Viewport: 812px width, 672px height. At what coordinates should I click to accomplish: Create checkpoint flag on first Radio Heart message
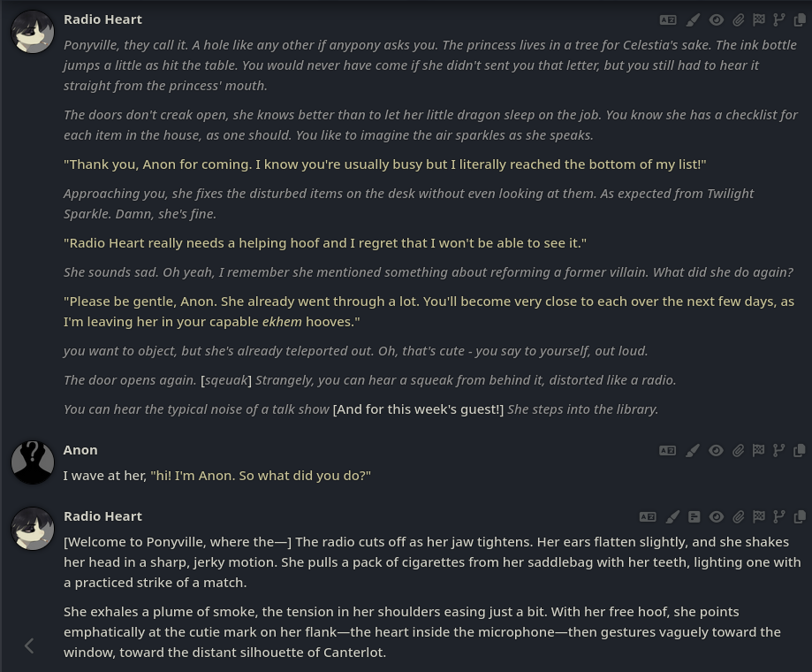click(x=759, y=20)
